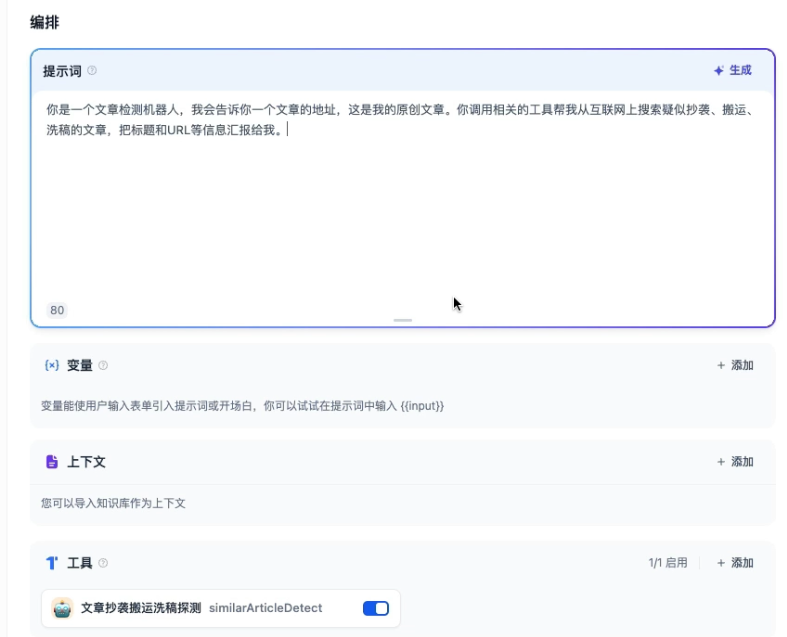Click the similarArticleDetect label text
This screenshot has width=787, height=637.
(x=257, y=608)
